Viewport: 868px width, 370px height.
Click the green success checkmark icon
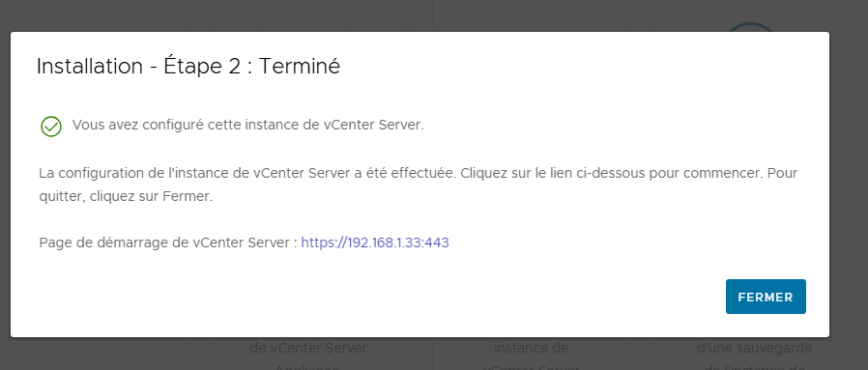point(51,127)
